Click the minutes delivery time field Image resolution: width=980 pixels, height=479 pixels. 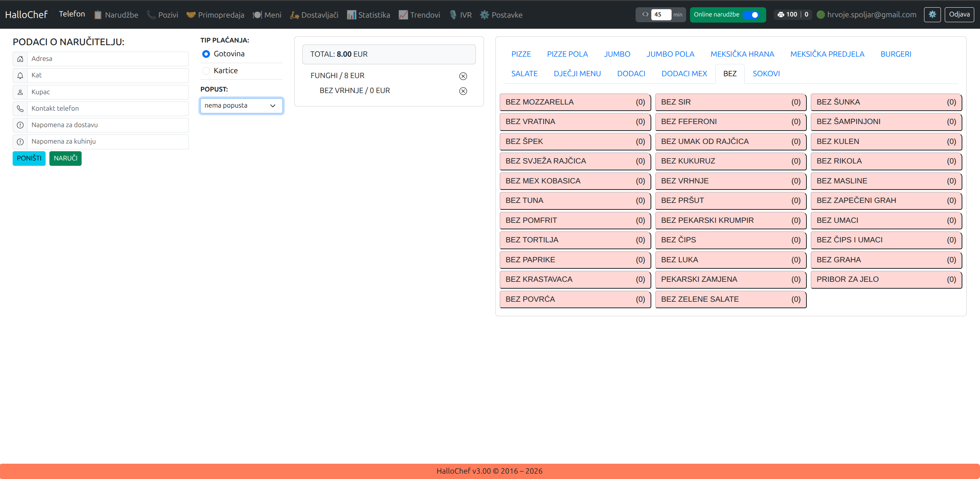click(660, 15)
